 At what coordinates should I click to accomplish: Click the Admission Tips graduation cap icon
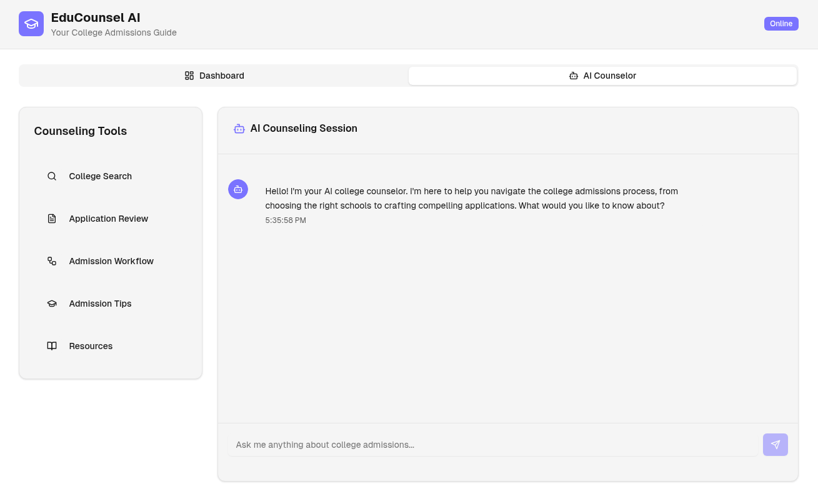[x=52, y=304]
